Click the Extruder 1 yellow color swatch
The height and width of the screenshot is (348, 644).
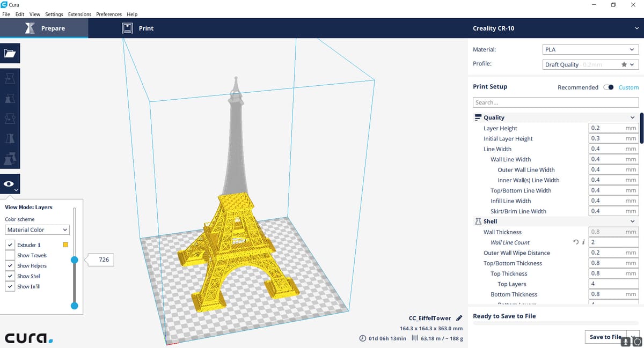tap(65, 245)
